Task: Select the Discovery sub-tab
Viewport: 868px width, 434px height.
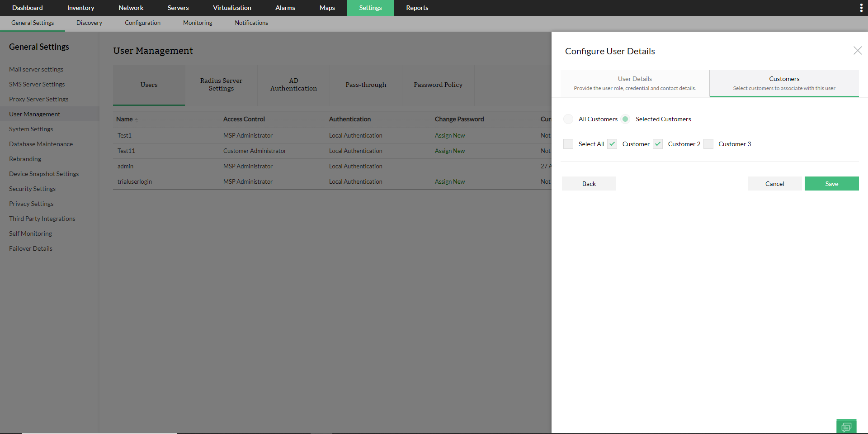Action: 89,23
